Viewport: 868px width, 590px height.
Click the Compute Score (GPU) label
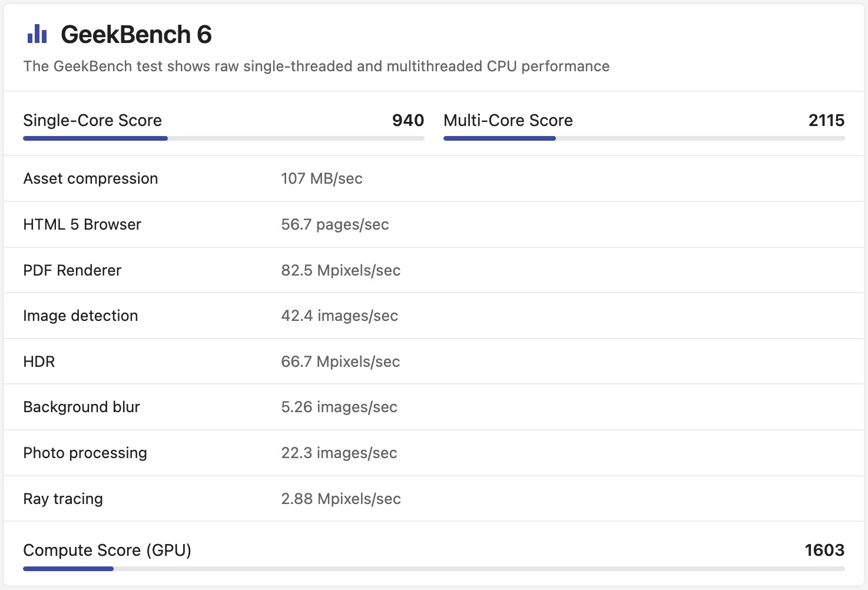pos(107,550)
